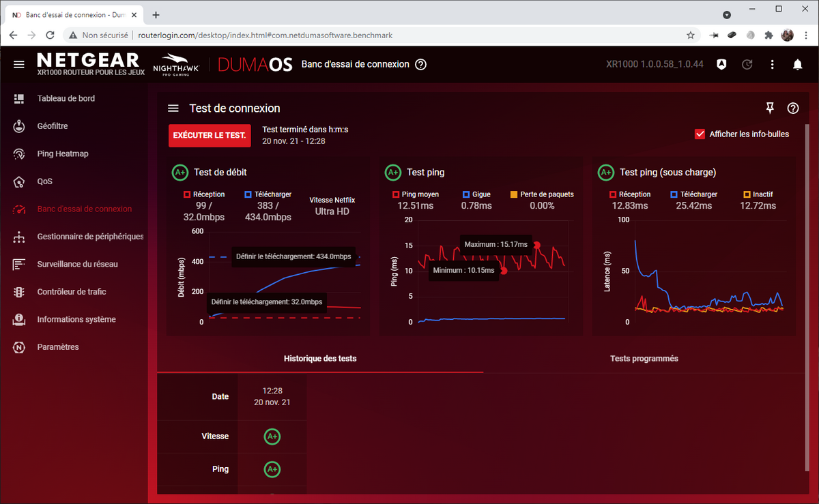Open the Ping Heatmap sidebar icon

pyautogui.click(x=19, y=154)
